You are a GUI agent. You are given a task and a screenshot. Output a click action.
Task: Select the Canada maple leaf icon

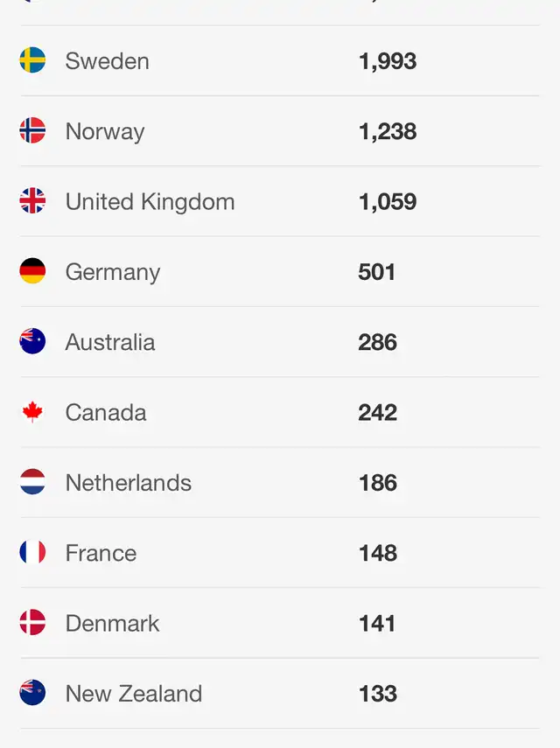click(x=32, y=412)
